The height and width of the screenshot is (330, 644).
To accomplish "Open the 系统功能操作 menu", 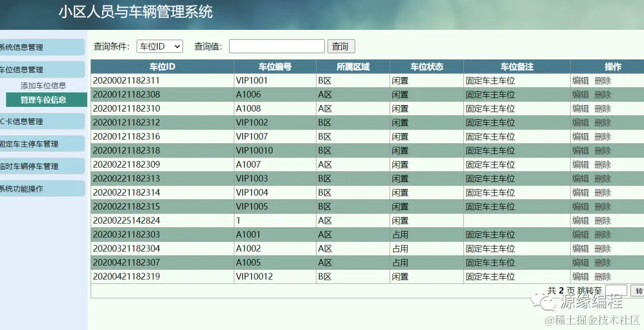I will pos(42,189).
